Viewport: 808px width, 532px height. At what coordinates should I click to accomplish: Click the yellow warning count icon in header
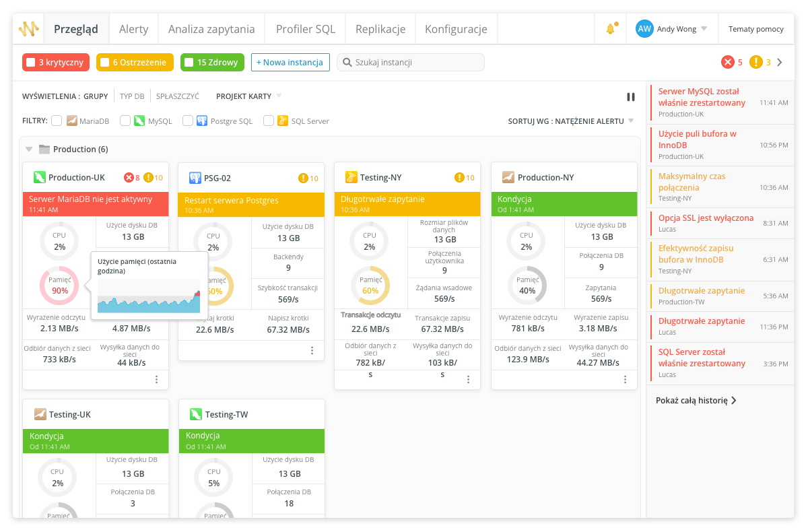(x=756, y=63)
